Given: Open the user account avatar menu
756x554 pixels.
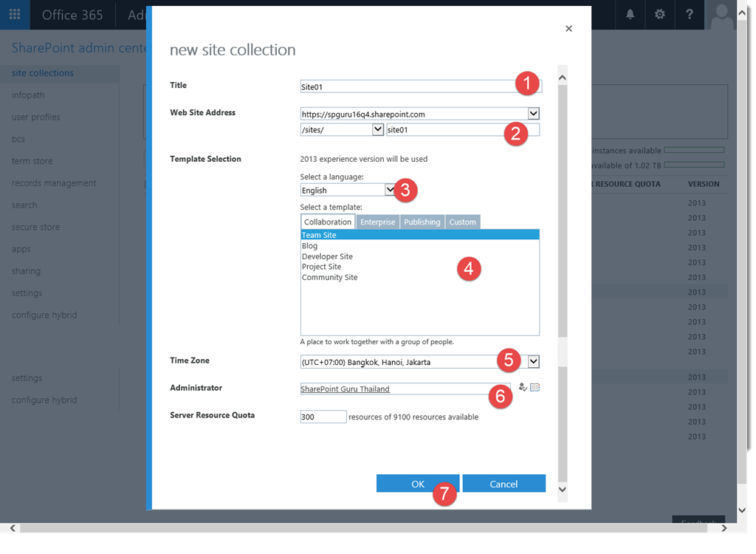Looking at the screenshot, I should pyautogui.click(x=721, y=15).
